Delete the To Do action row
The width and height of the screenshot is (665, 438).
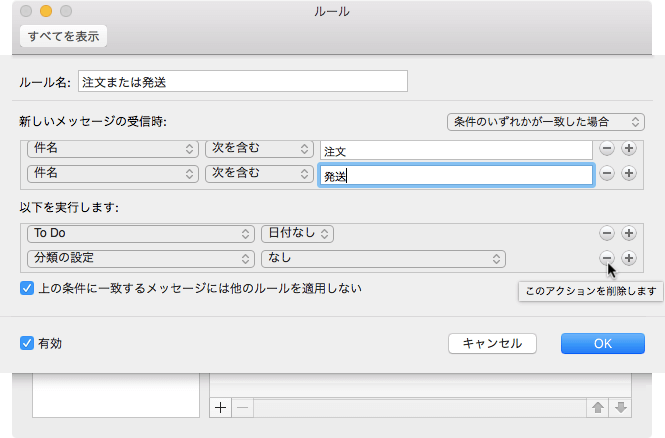tap(606, 233)
